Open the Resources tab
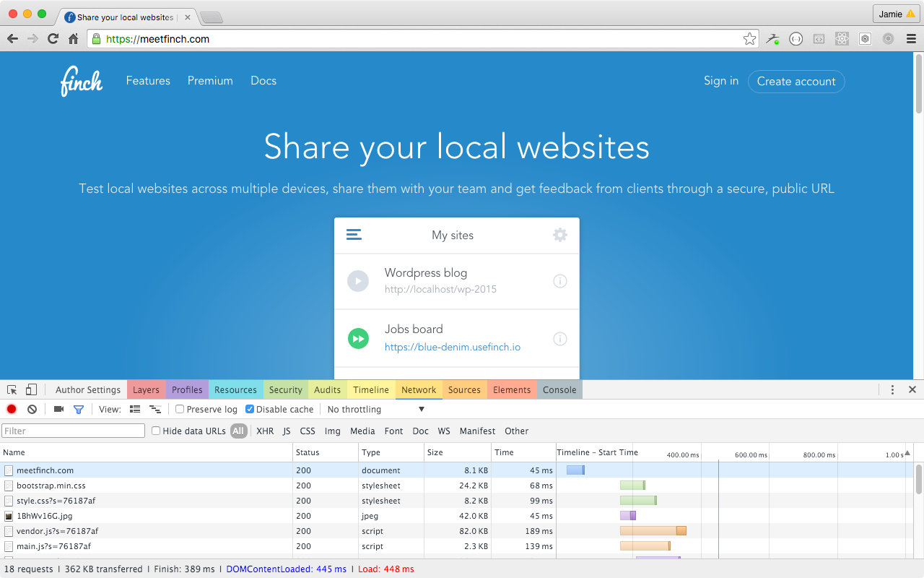 (235, 389)
